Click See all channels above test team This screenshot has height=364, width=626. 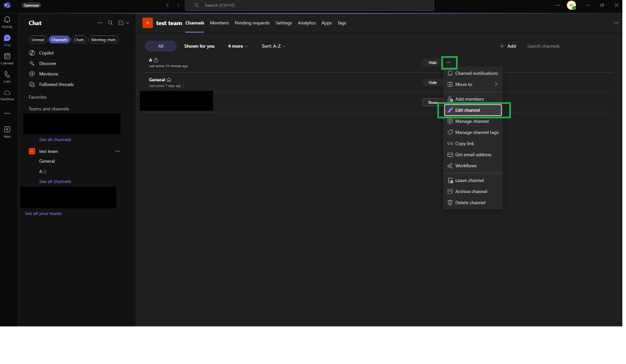[55, 139]
